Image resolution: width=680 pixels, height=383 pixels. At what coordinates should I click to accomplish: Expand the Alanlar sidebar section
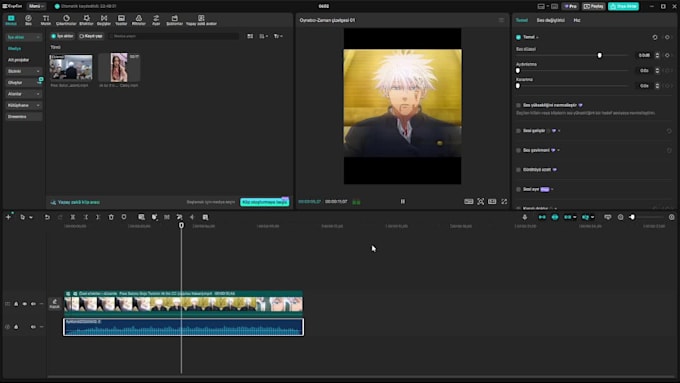tap(24, 94)
